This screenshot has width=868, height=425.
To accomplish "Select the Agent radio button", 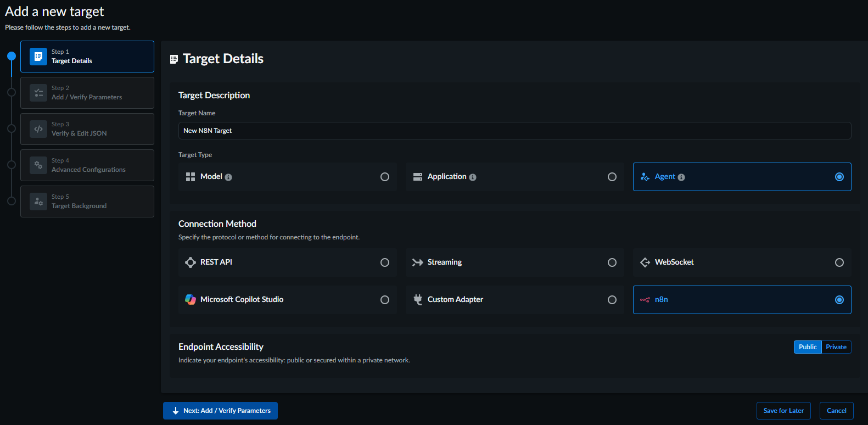I will (x=839, y=177).
